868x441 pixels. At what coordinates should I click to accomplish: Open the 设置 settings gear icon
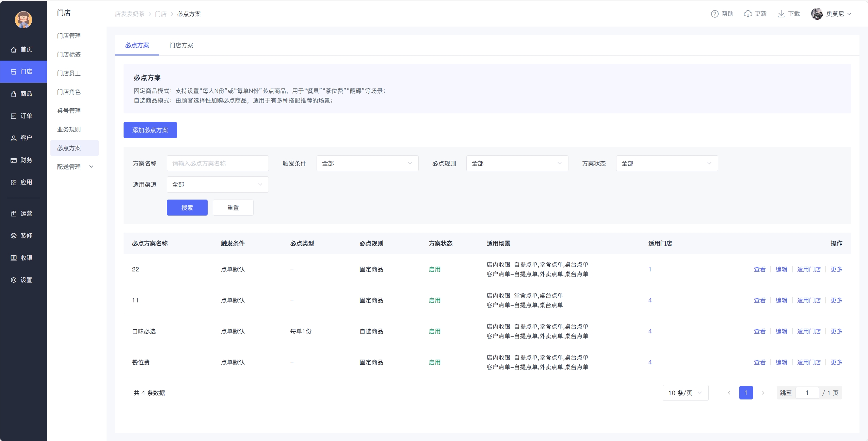(x=14, y=280)
